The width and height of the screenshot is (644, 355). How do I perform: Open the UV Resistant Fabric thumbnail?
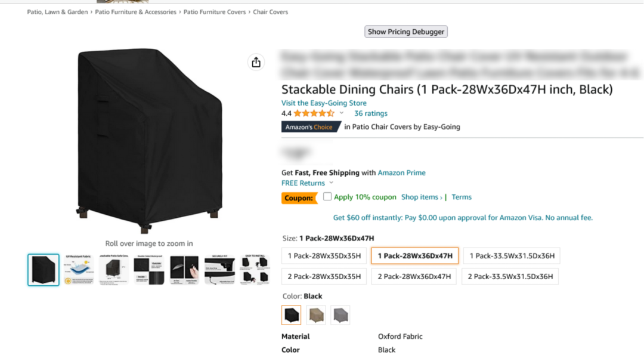pyautogui.click(x=79, y=270)
